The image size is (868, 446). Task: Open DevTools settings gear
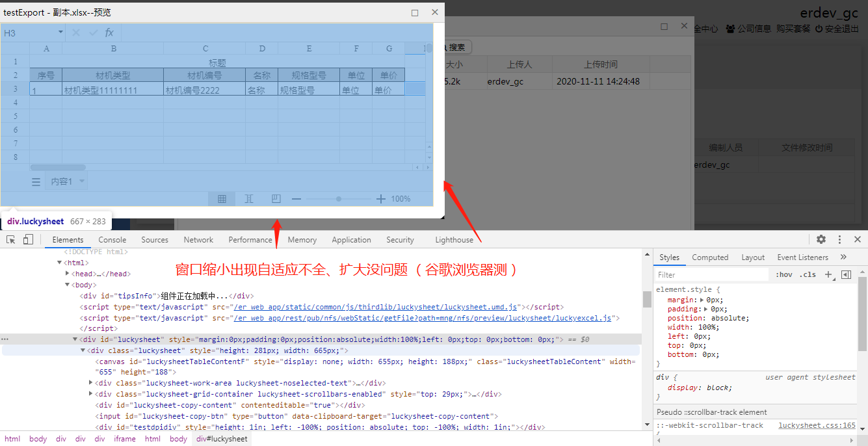pos(821,240)
